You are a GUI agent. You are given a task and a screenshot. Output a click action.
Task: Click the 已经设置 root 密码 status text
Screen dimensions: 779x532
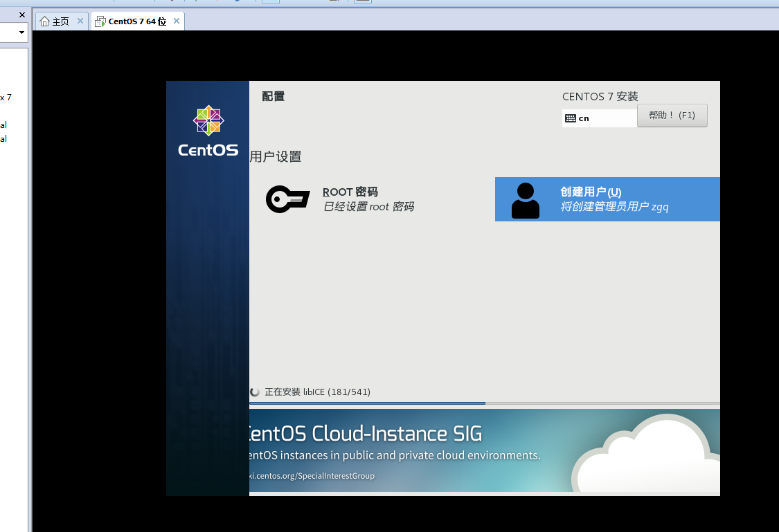coord(368,206)
